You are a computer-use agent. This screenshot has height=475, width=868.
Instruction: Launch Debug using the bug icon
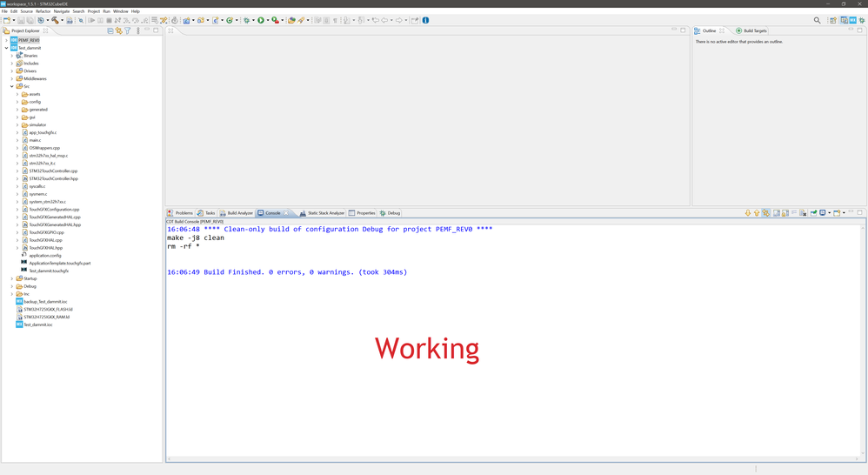246,20
